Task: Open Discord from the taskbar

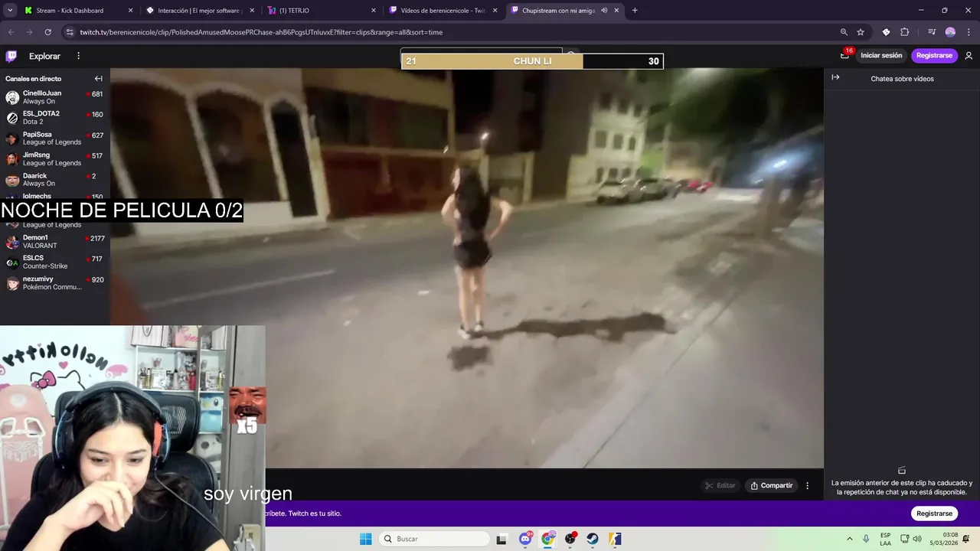Action: (525, 539)
